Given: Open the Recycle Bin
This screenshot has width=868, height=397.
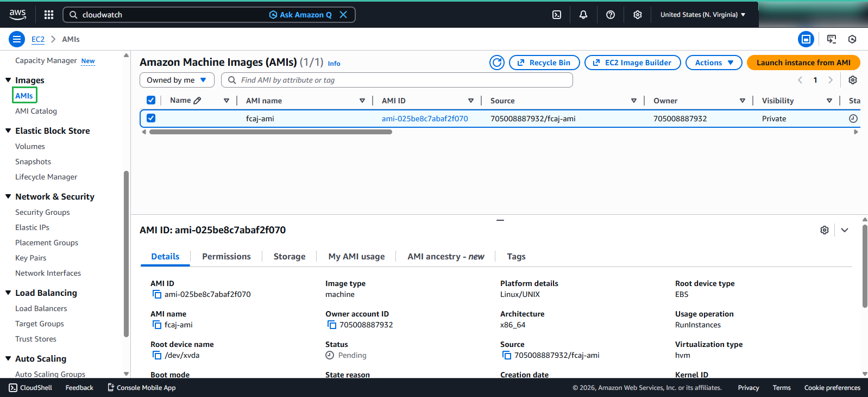Looking at the screenshot, I should pyautogui.click(x=544, y=63).
